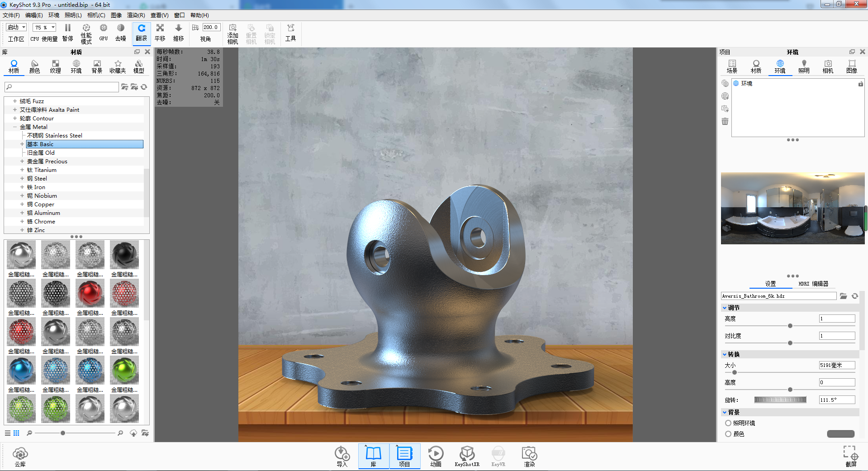Open the 75% CPU usage dropdown
This screenshot has width=868, height=471.
click(x=44, y=28)
